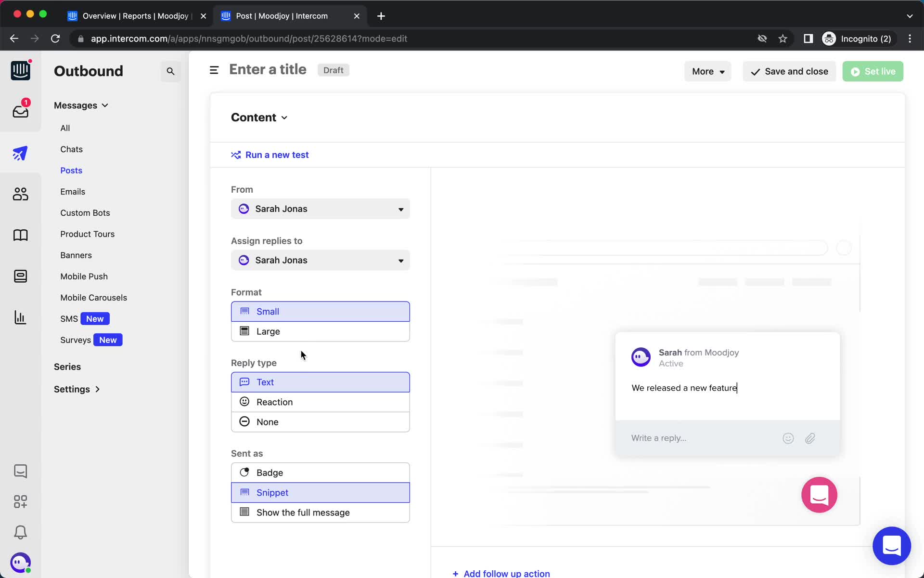Image resolution: width=924 pixels, height=578 pixels.
Task: Open Posts in the sidebar
Action: (x=71, y=171)
